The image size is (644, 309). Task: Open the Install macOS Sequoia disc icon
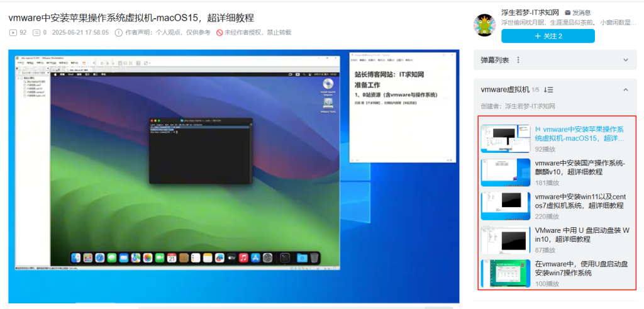328,84
